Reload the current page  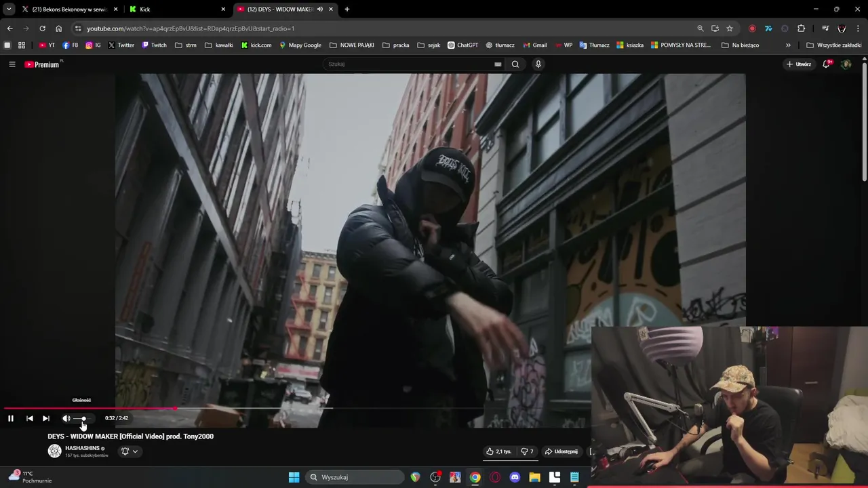tap(42, 28)
